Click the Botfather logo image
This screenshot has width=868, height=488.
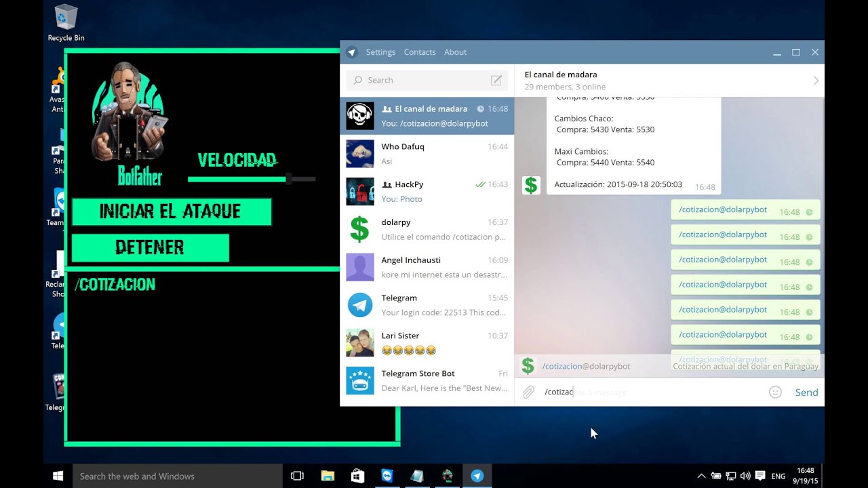click(x=131, y=123)
